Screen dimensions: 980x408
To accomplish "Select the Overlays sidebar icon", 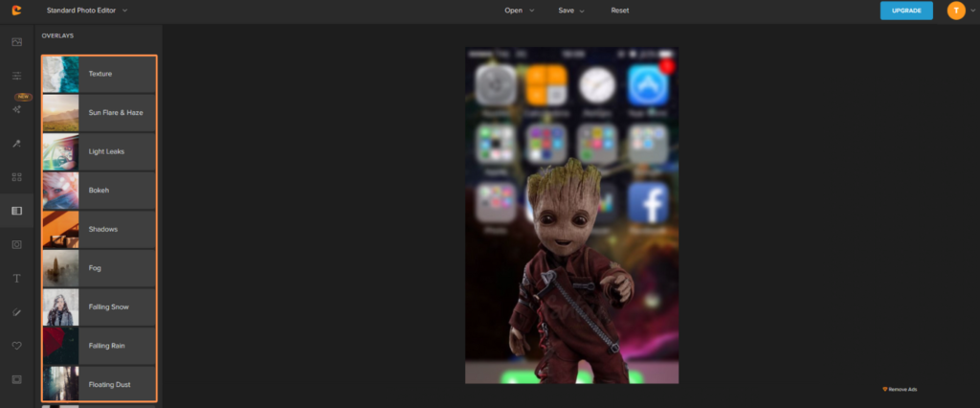I will tap(17, 211).
